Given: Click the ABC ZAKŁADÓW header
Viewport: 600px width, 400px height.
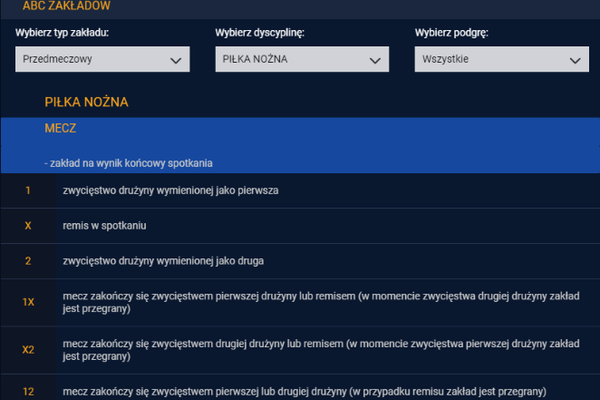Looking at the screenshot, I should 66,5.
